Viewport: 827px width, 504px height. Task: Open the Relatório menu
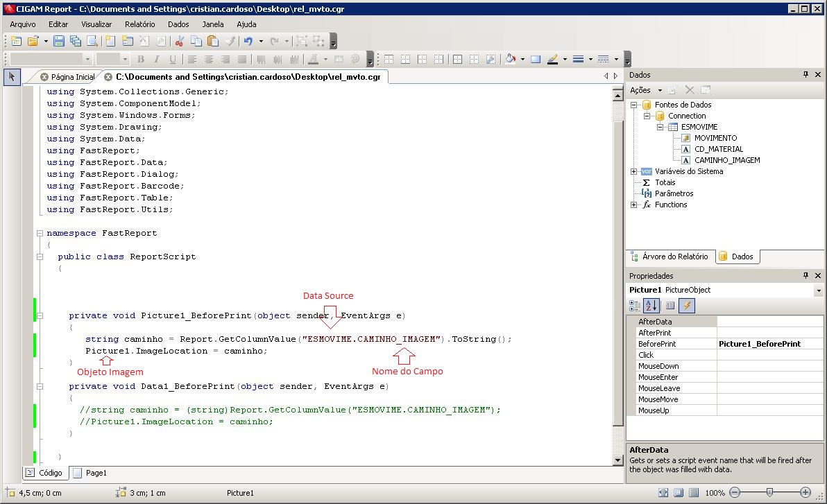click(x=139, y=24)
